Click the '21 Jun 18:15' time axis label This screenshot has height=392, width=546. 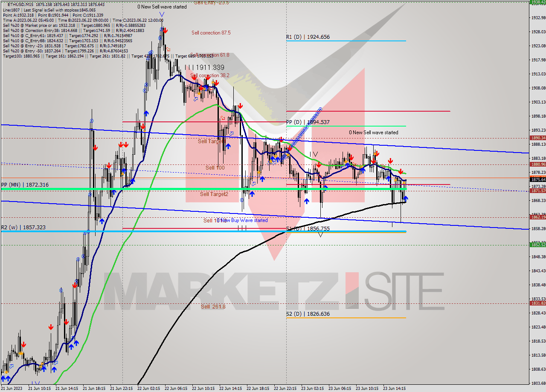click(94, 389)
